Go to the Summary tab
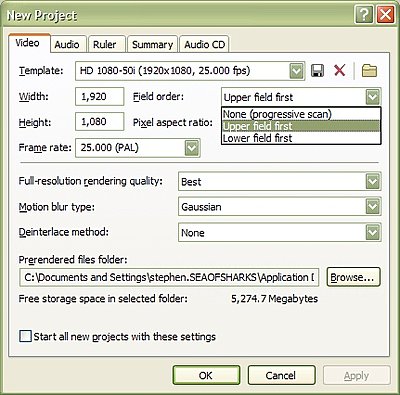Viewport: 400px width, 395px height. pos(152,44)
